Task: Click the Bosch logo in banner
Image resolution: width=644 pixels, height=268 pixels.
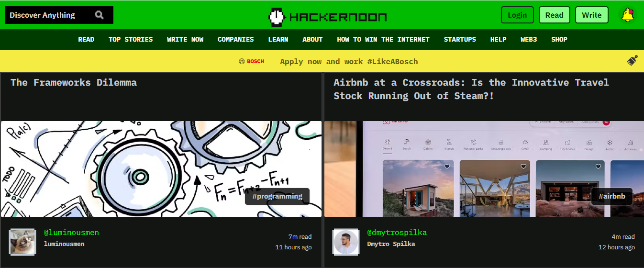Action: 252,61
